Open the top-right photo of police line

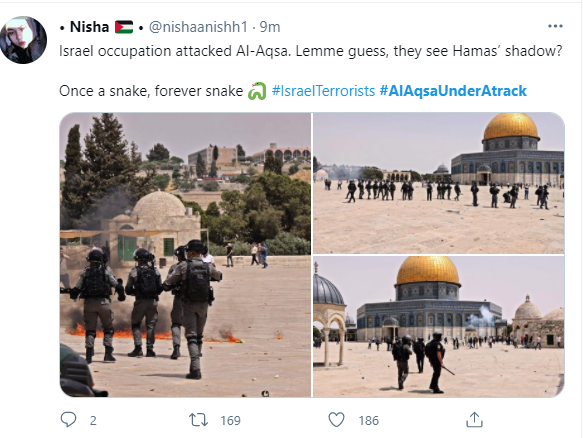tap(439, 183)
